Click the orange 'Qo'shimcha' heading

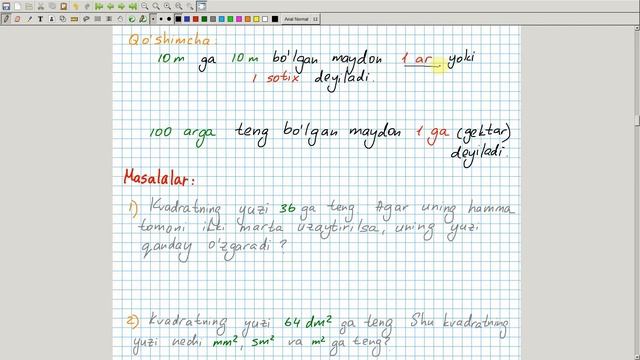pos(171,40)
